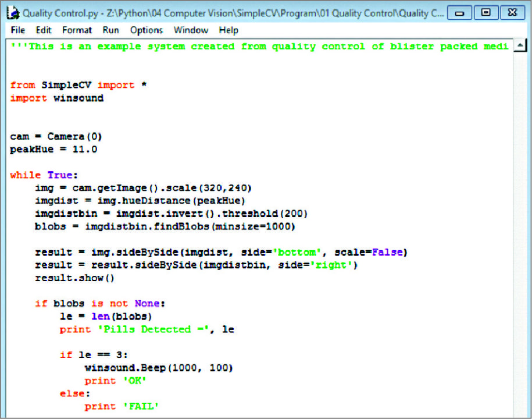The height and width of the screenshot is (419, 532).
Task: Place cursor in 'cam = Camera(0)' line
Action: point(56,137)
